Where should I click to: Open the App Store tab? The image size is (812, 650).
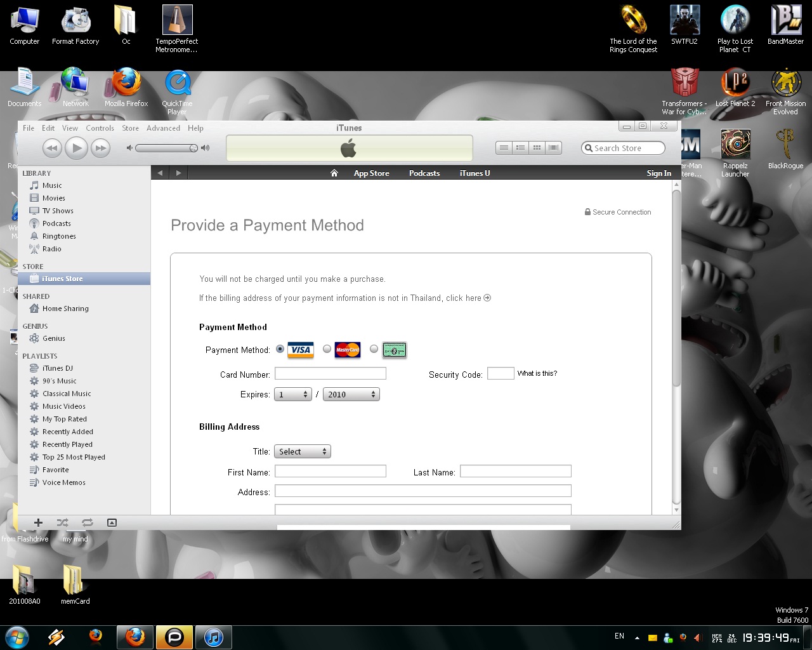coord(372,173)
